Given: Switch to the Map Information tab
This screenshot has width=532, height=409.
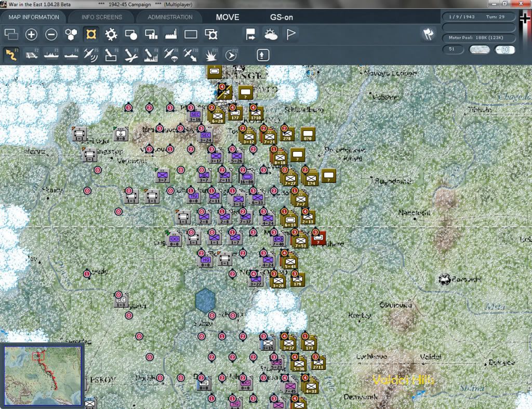Looking at the screenshot, I should coord(34,17).
